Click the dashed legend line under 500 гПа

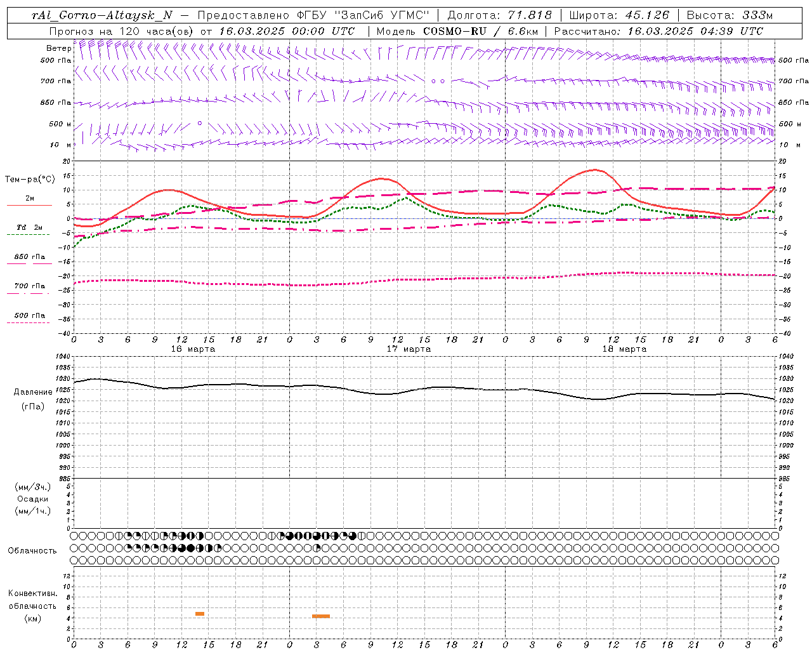coord(29,323)
